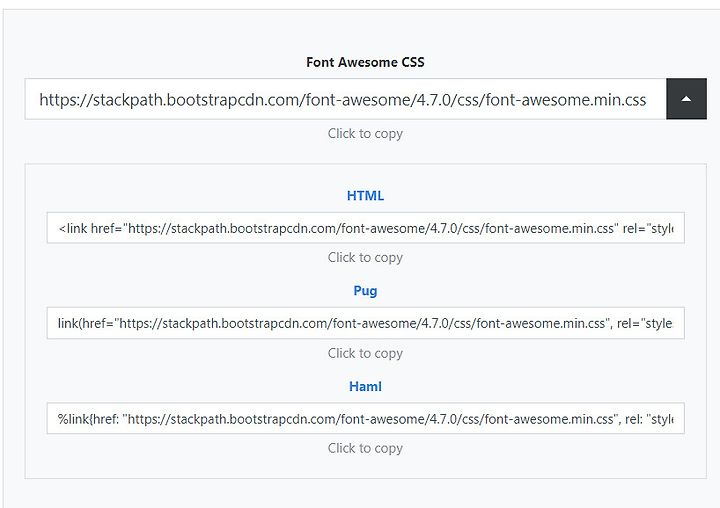
Task: Click 'Click to copy' under HTML snippet
Action: coord(366,258)
